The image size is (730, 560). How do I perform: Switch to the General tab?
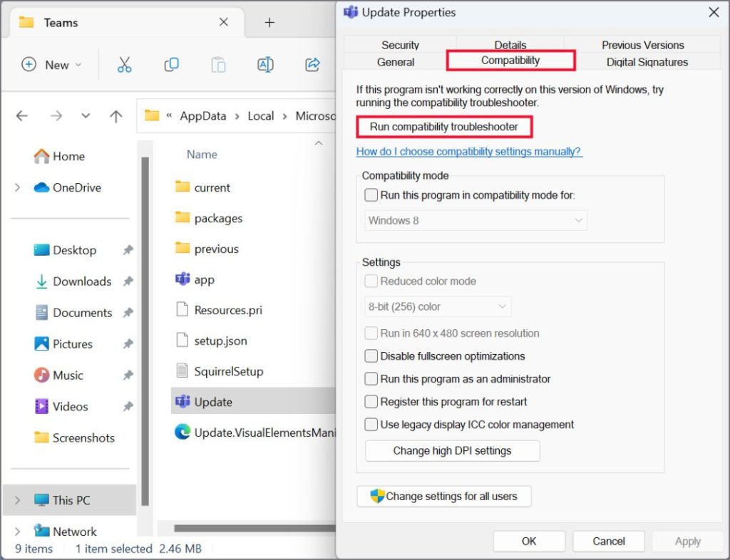point(395,62)
